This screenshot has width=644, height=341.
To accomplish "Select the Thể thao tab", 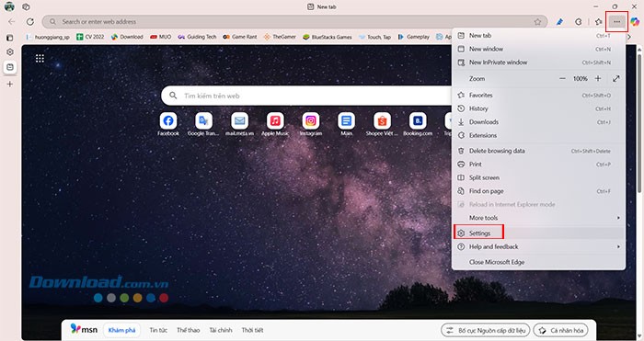I will click(188, 330).
